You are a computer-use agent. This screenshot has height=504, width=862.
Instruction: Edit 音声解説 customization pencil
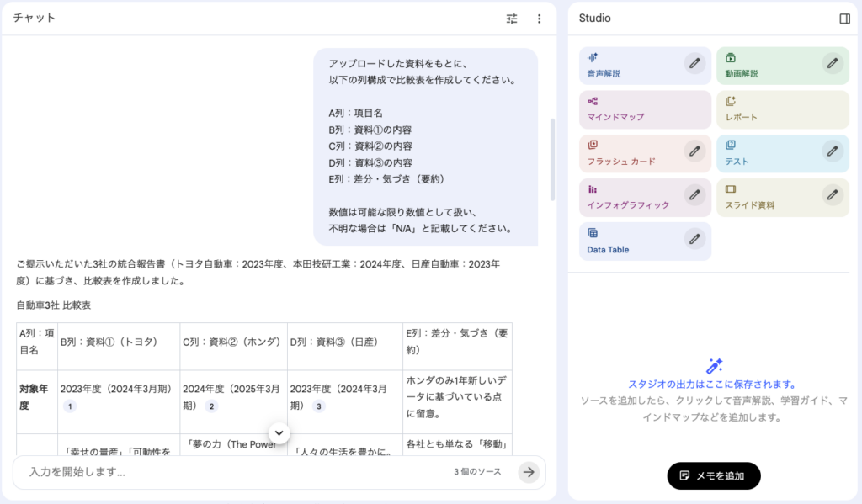point(694,63)
